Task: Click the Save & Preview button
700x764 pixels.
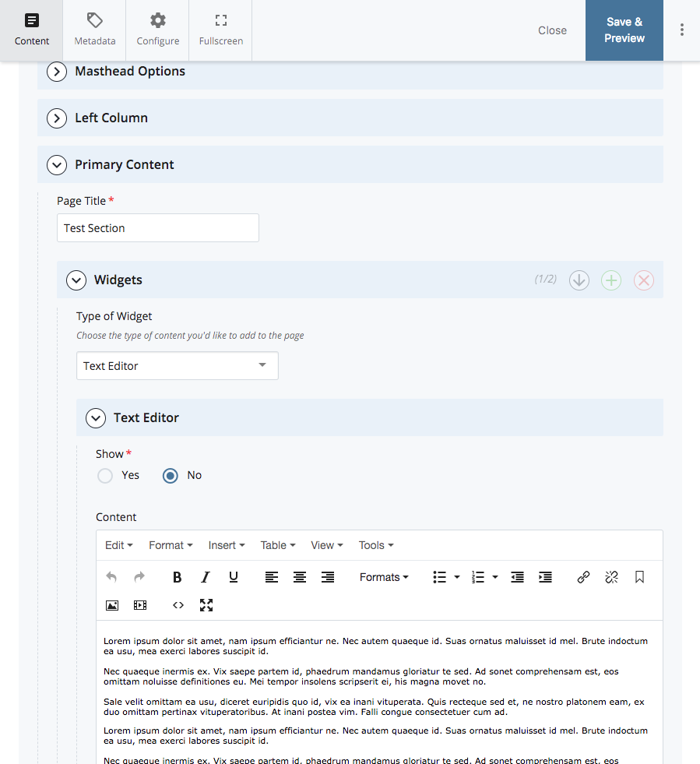Action: pyautogui.click(x=624, y=30)
